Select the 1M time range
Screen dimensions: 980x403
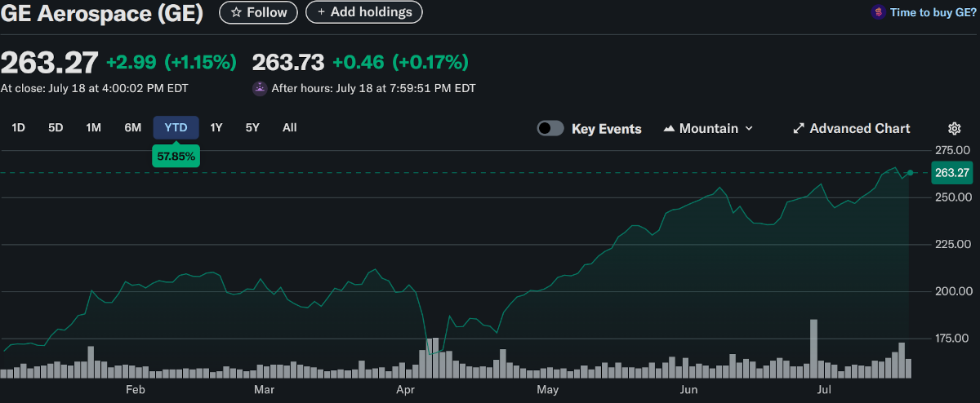coord(94,127)
